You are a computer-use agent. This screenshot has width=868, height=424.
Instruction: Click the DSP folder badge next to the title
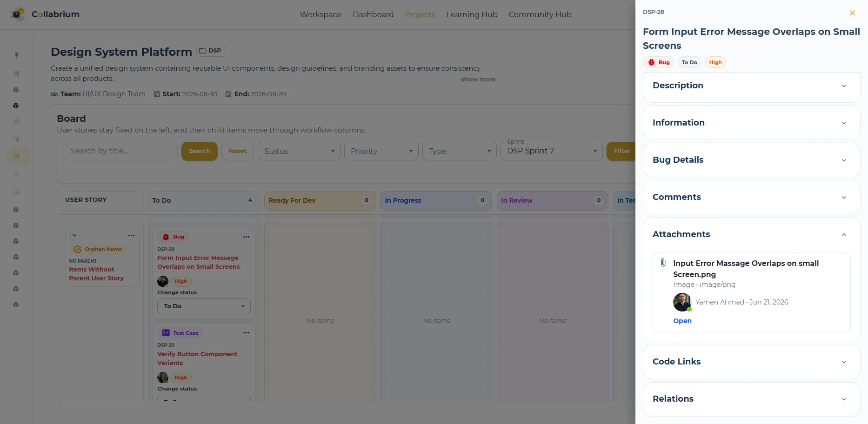tap(211, 51)
